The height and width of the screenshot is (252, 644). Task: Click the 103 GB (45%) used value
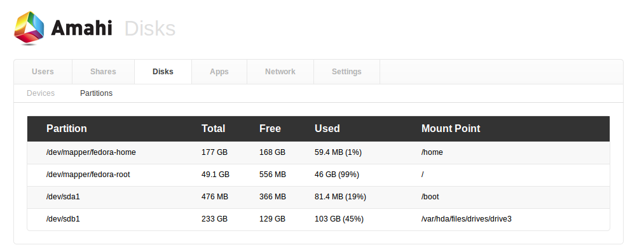[x=339, y=219]
